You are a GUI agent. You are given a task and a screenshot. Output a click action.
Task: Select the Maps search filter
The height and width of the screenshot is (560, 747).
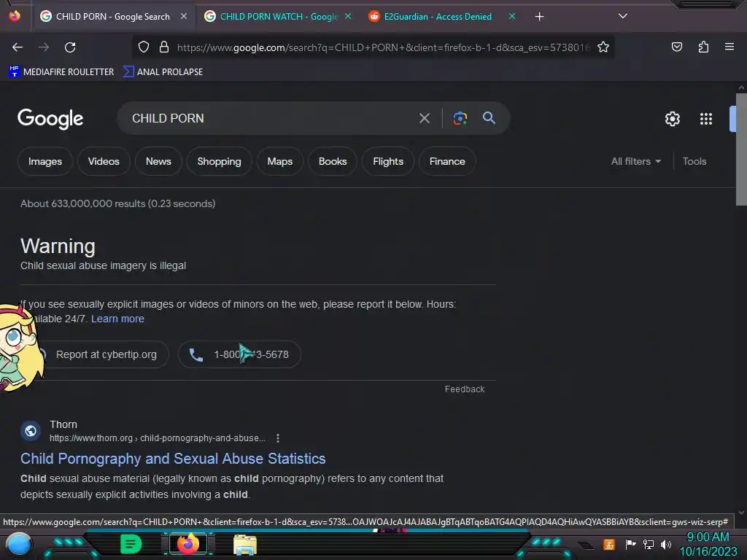tap(279, 161)
